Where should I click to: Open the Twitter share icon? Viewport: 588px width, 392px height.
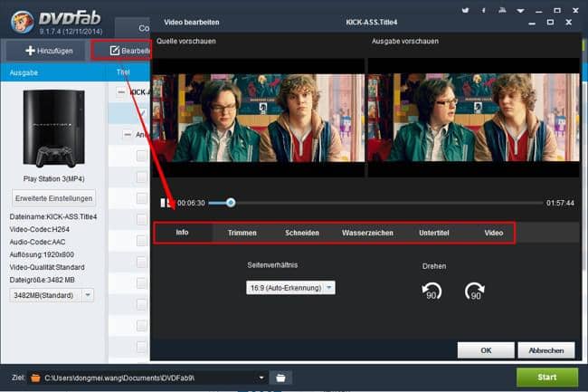coord(465,11)
